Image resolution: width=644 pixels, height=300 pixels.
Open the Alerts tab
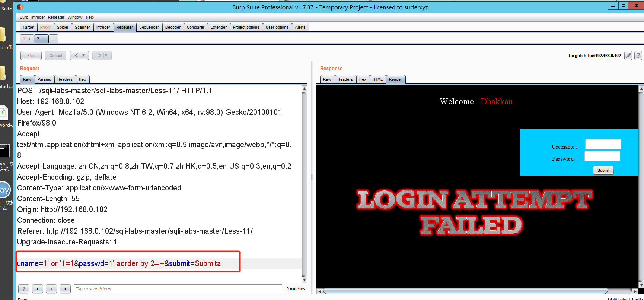click(300, 27)
